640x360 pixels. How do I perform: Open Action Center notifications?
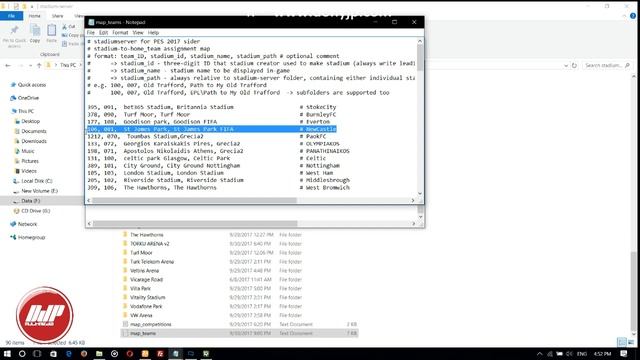click(x=624, y=354)
